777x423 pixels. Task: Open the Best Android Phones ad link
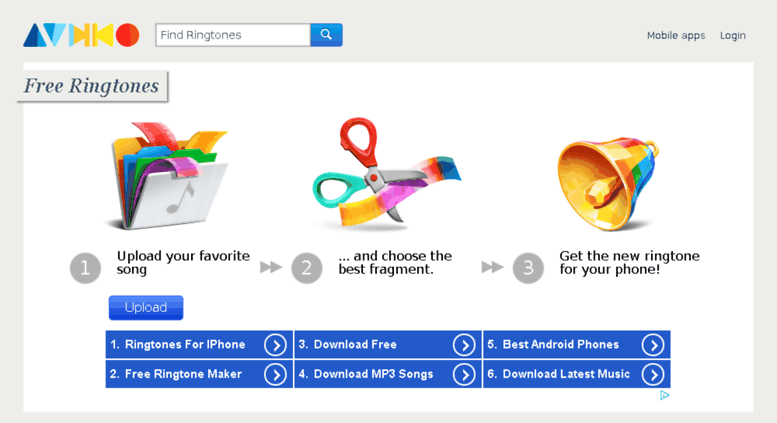[577, 345]
